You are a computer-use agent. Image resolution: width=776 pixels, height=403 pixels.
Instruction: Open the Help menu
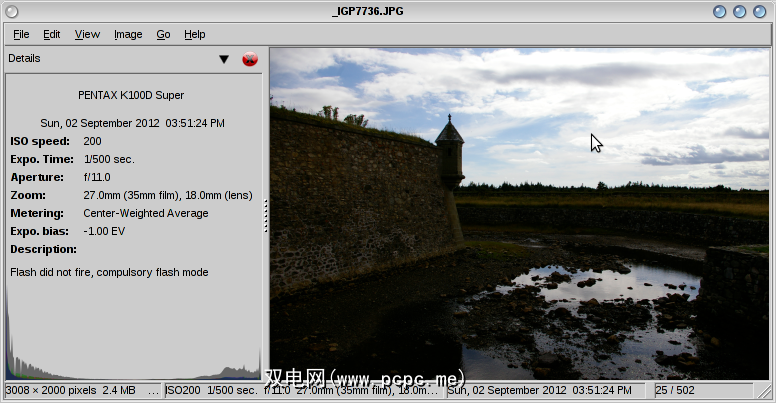(x=194, y=34)
